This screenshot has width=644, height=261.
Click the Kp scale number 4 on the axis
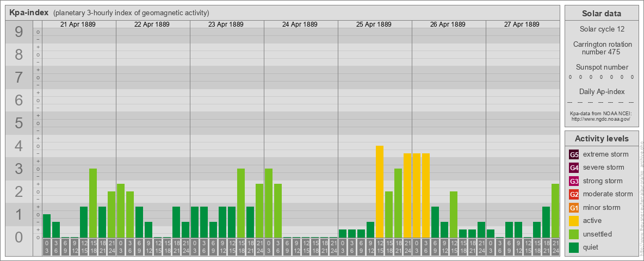pos(18,146)
